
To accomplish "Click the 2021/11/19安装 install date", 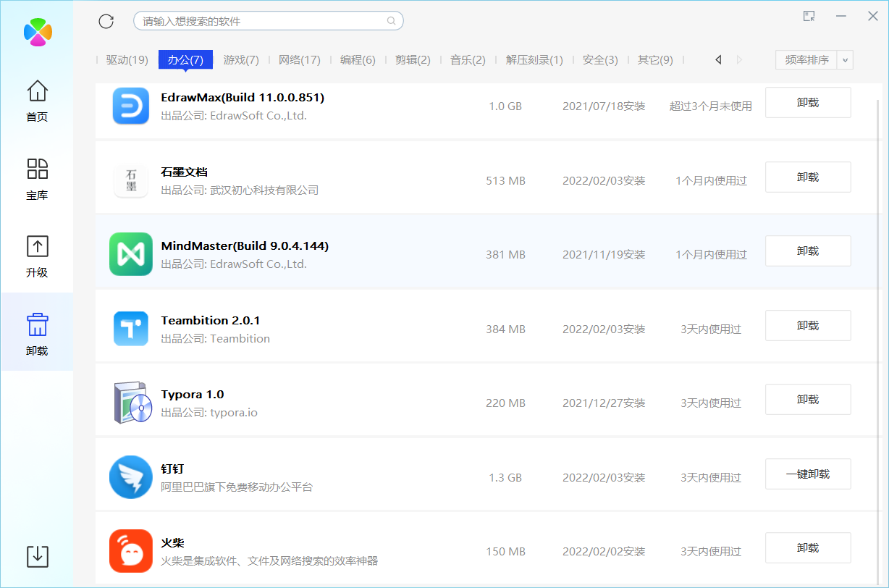I will (x=604, y=255).
